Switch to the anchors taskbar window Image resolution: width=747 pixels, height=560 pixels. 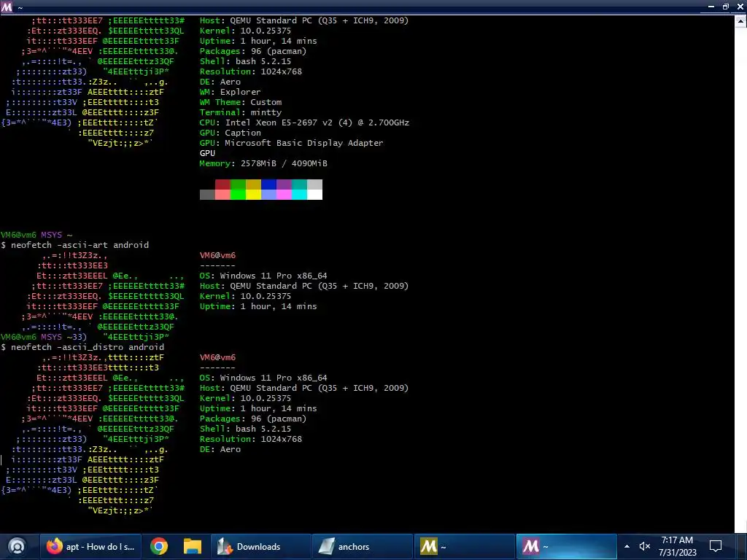(362, 546)
